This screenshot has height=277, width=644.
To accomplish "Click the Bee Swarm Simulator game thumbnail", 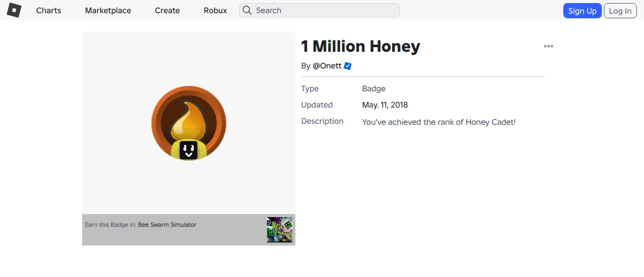I will point(280,230).
